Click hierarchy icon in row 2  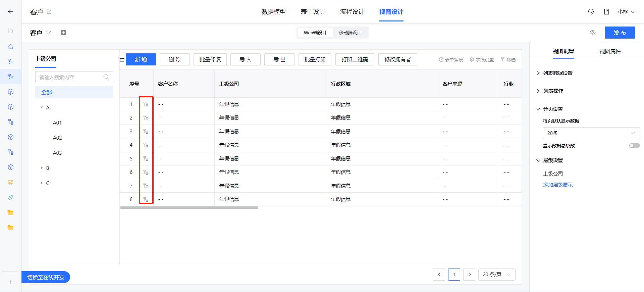(x=146, y=118)
